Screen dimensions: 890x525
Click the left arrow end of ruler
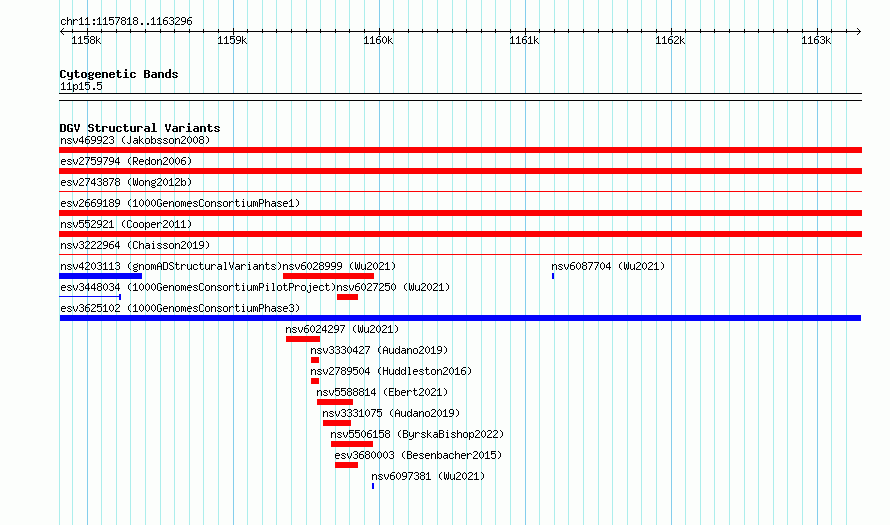point(62,32)
